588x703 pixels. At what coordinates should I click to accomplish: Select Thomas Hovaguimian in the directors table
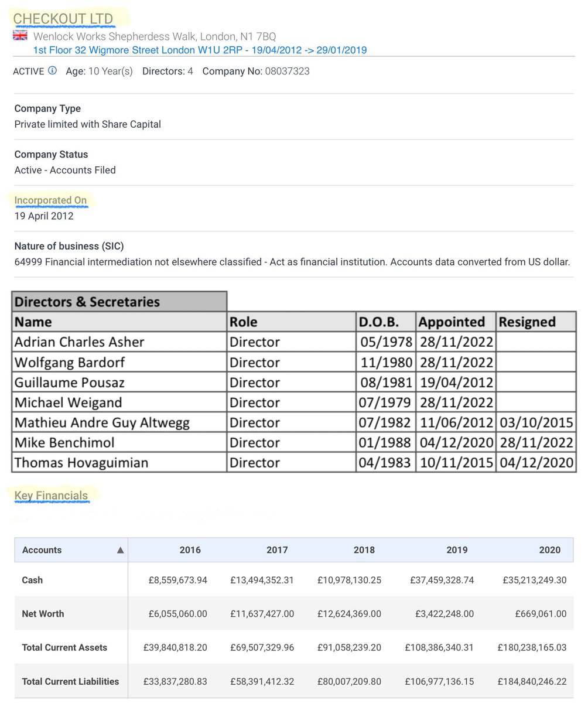pos(81,463)
